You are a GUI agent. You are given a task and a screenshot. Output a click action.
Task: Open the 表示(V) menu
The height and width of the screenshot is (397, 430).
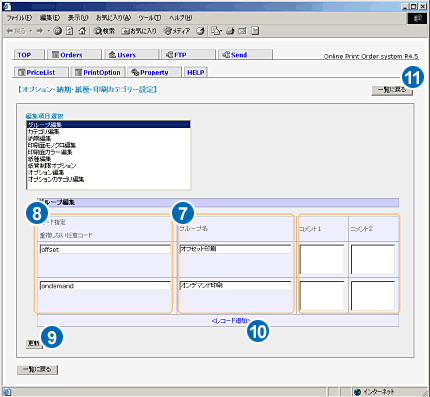[78, 18]
